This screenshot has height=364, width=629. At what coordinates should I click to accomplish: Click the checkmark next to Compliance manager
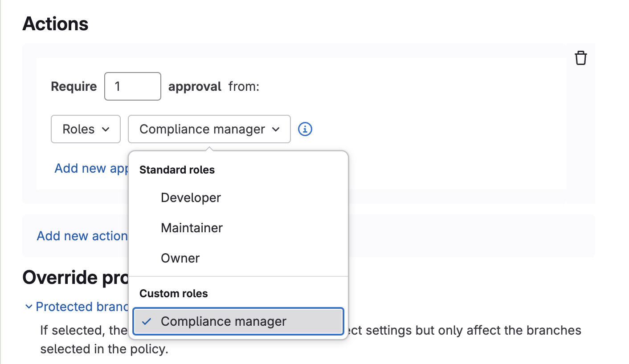pos(146,321)
